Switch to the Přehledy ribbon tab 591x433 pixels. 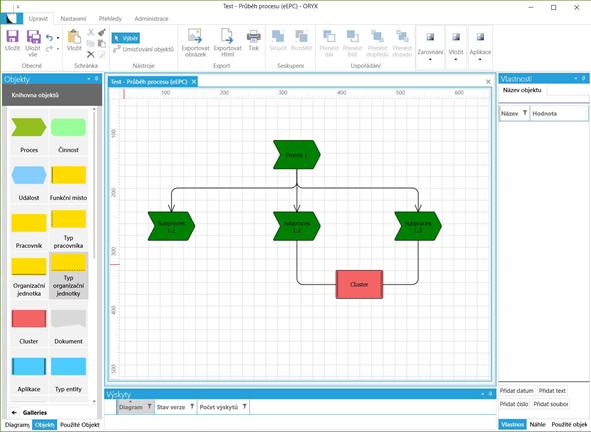point(110,18)
